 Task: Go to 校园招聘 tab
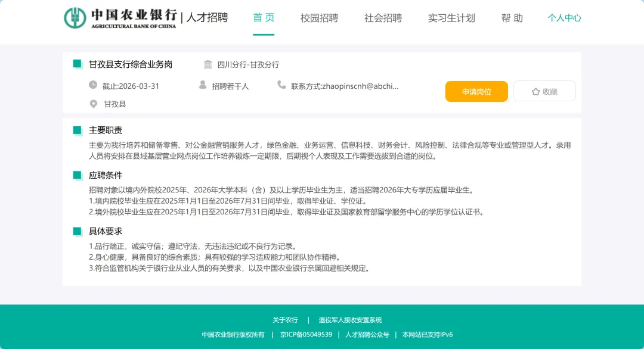pyautogui.click(x=319, y=18)
